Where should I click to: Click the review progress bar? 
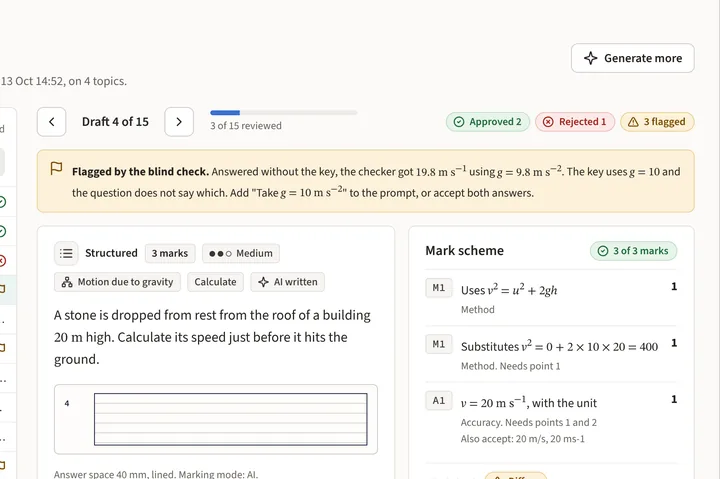(x=284, y=113)
